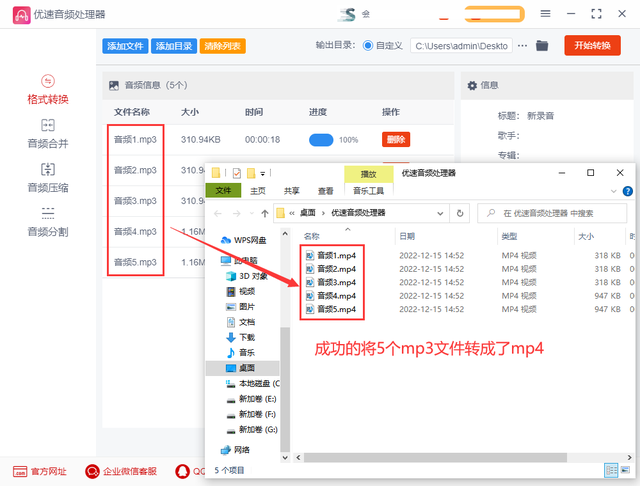Select WPS网盘 in navigation pane
Screen dimensions: 640x486
(x=244, y=240)
